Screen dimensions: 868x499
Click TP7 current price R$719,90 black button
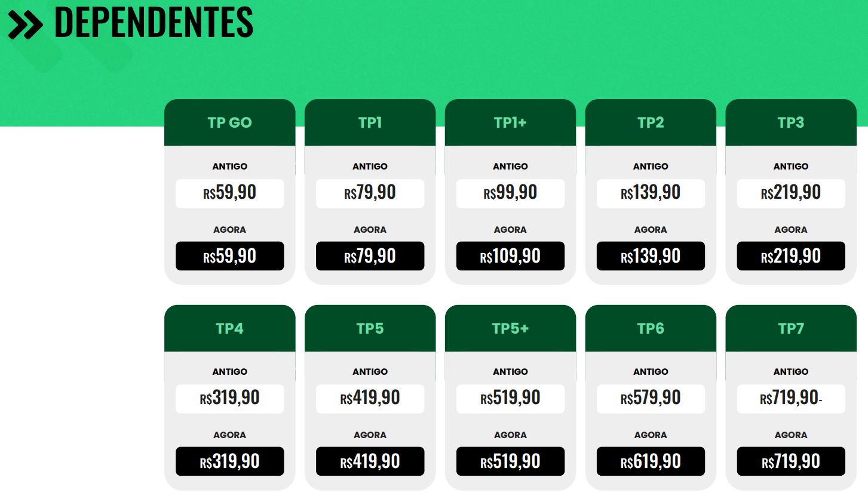[791, 461]
